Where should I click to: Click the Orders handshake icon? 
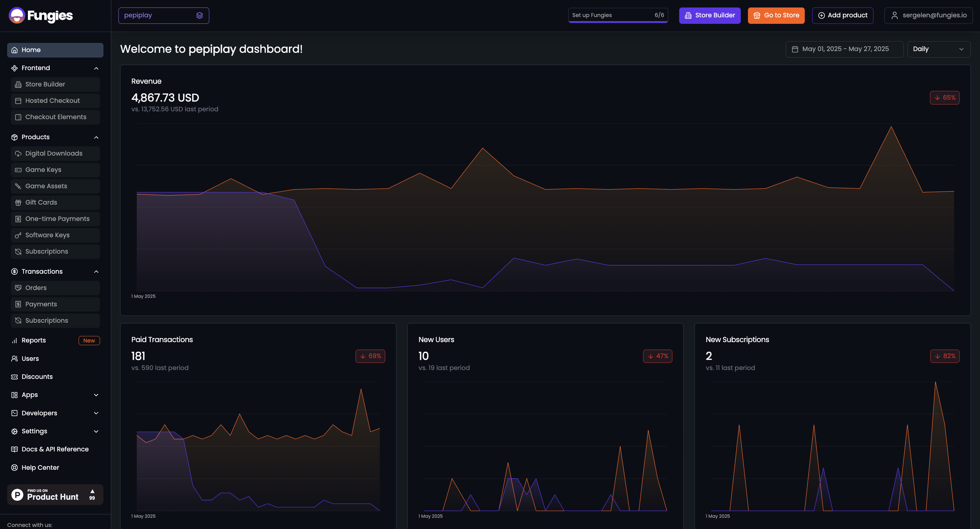point(18,288)
